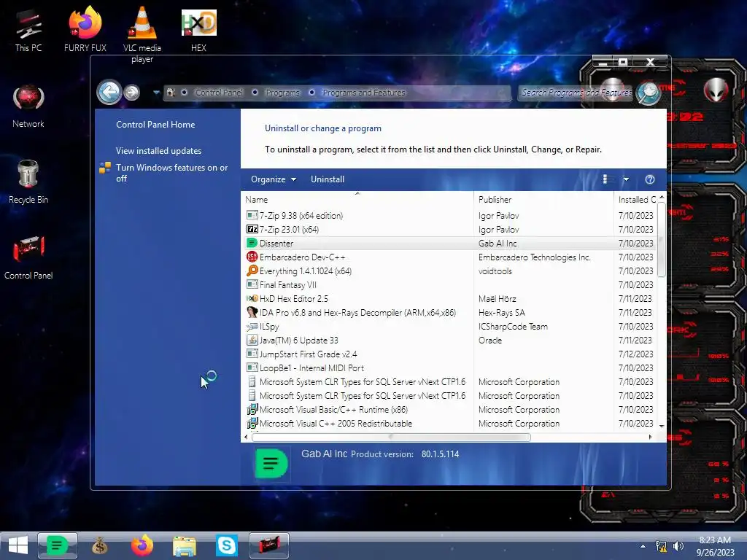The image size is (747, 560).
Task: Open File Explorer taskbar icon
Action: [x=185, y=545]
